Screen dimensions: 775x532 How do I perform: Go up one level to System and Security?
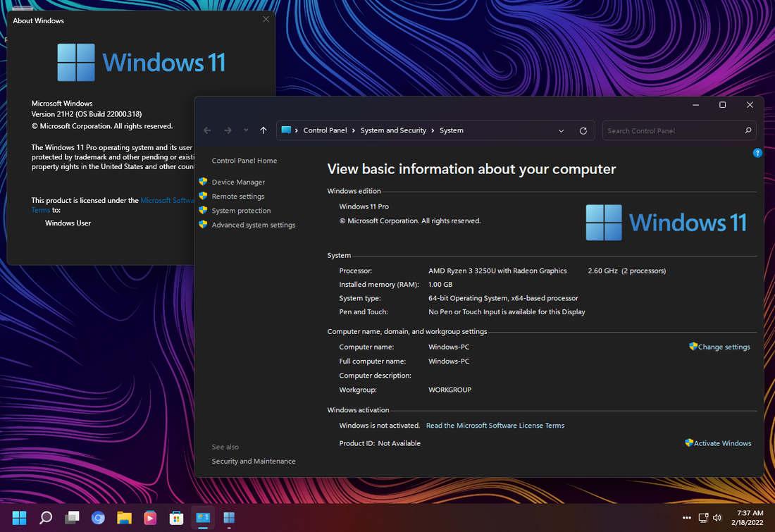click(x=263, y=130)
